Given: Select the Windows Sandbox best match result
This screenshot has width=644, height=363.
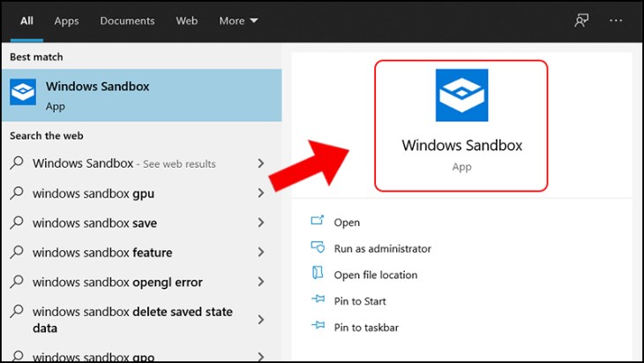Looking at the screenshot, I should [x=141, y=95].
